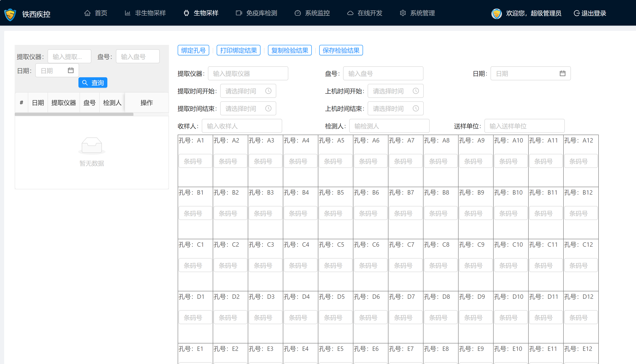The height and width of the screenshot is (364, 636).
Task: Click the cloud icon beside 在线开发
Action: [350, 13]
